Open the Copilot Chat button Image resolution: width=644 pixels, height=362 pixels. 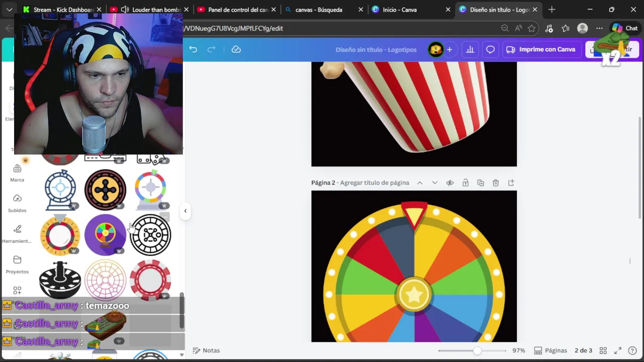(625, 28)
